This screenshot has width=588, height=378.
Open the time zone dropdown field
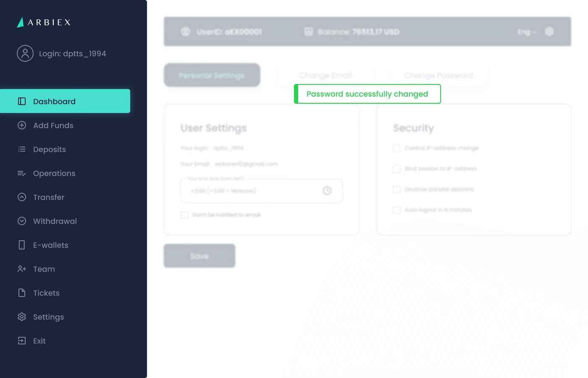click(x=262, y=191)
